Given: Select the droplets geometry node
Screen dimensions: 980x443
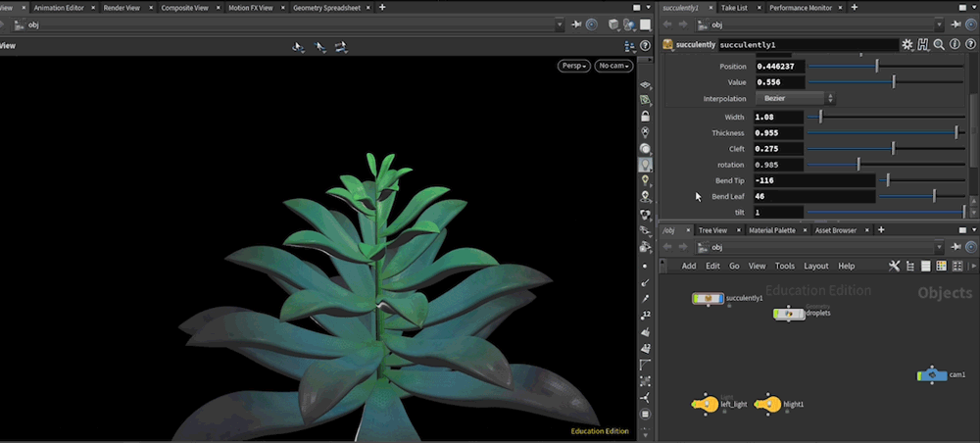Looking at the screenshot, I should [x=789, y=314].
